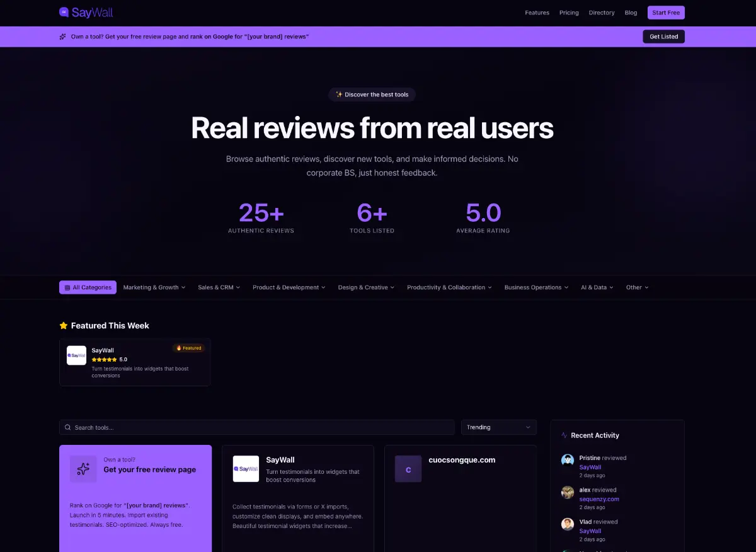Click the activity waveform icon beside Recent Activity
Viewport: 756px width, 552px height.
(564, 435)
